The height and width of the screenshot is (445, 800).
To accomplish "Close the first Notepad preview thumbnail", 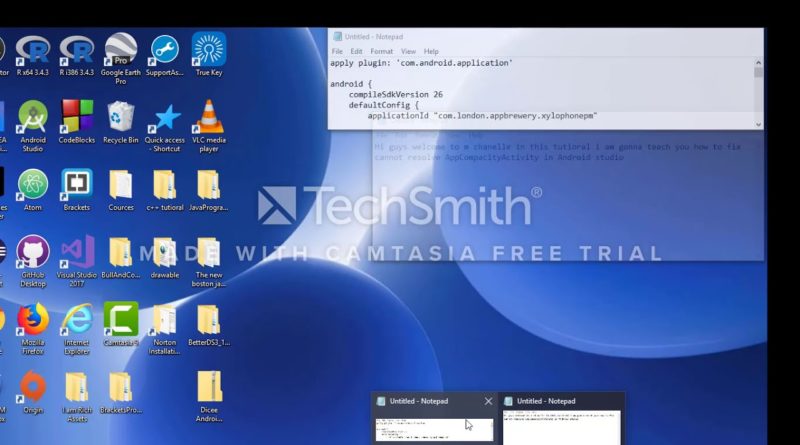I will point(488,401).
